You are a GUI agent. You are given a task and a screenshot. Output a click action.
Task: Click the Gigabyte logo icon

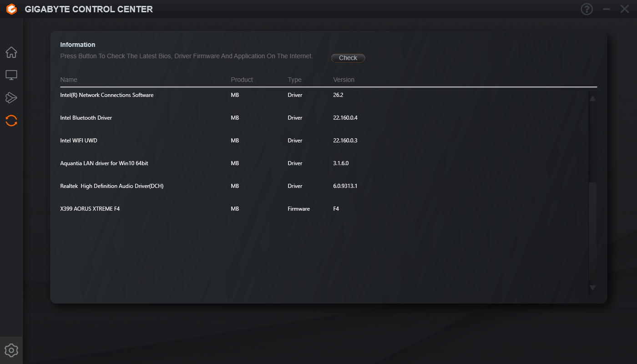(x=11, y=9)
